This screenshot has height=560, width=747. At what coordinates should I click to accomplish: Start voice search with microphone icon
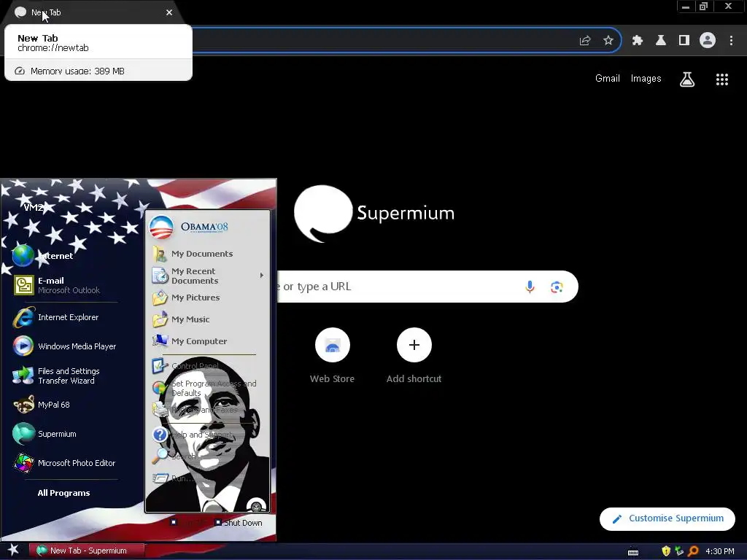pos(530,287)
